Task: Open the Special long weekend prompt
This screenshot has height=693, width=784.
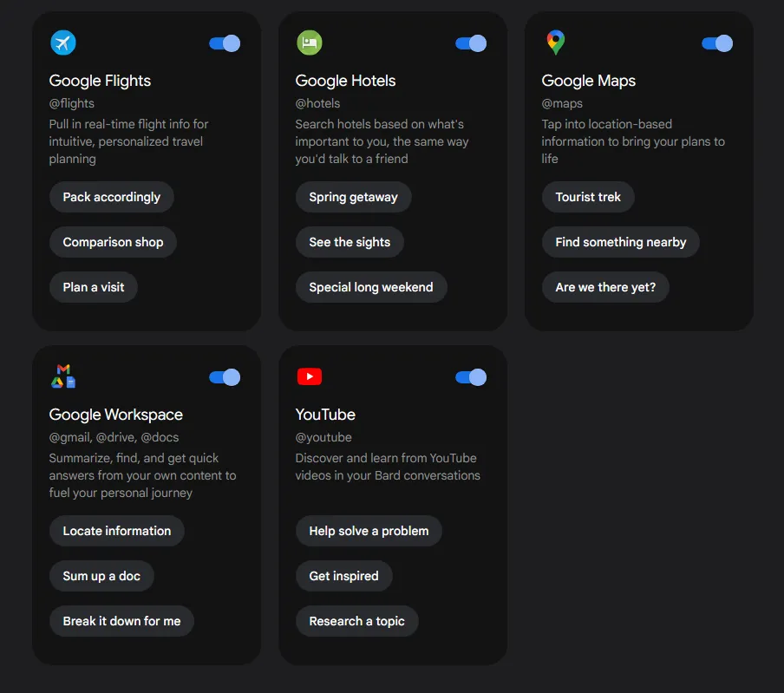Action: (x=371, y=287)
